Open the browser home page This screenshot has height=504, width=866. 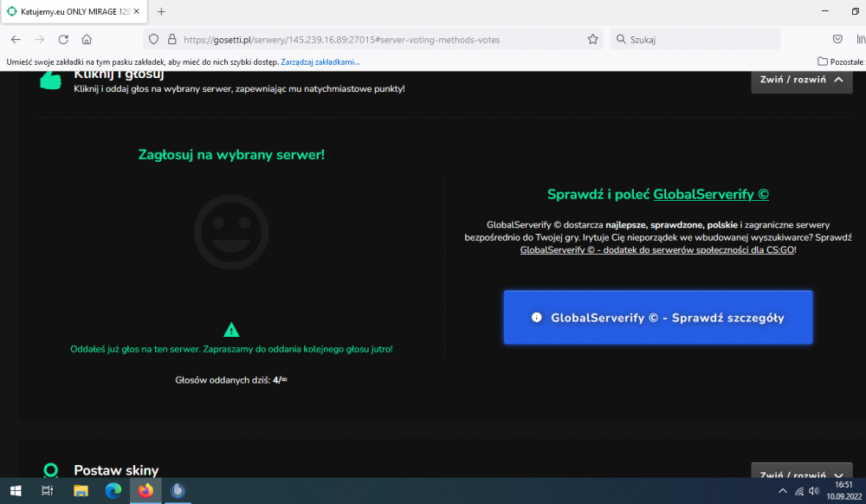click(87, 39)
